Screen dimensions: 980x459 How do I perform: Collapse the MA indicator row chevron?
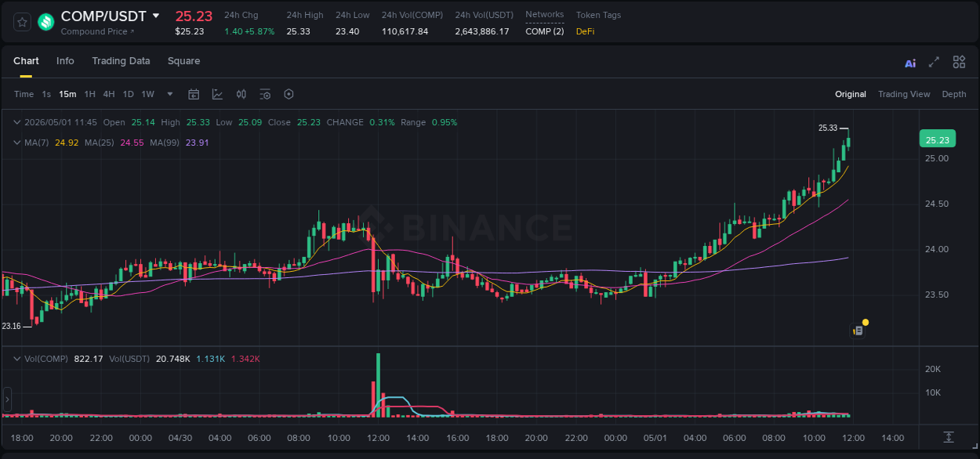(x=16, y=143)
